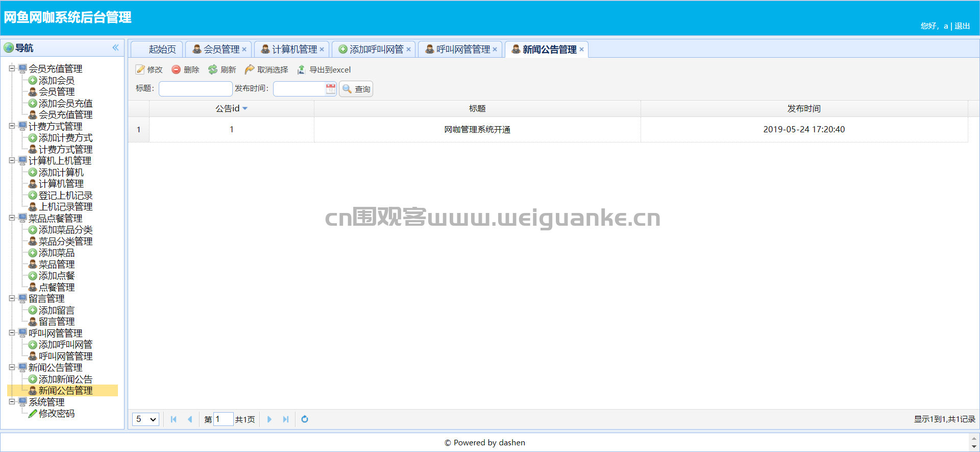Click the date cell 2019-05-24 17:20:40
Viewport: 980px width, 452px height.
804,129
